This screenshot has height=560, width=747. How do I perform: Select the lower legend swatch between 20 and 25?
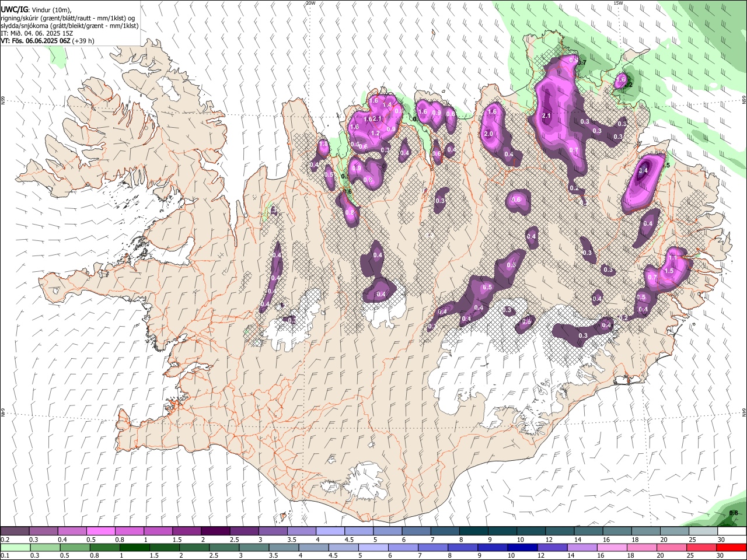[672, 547]
